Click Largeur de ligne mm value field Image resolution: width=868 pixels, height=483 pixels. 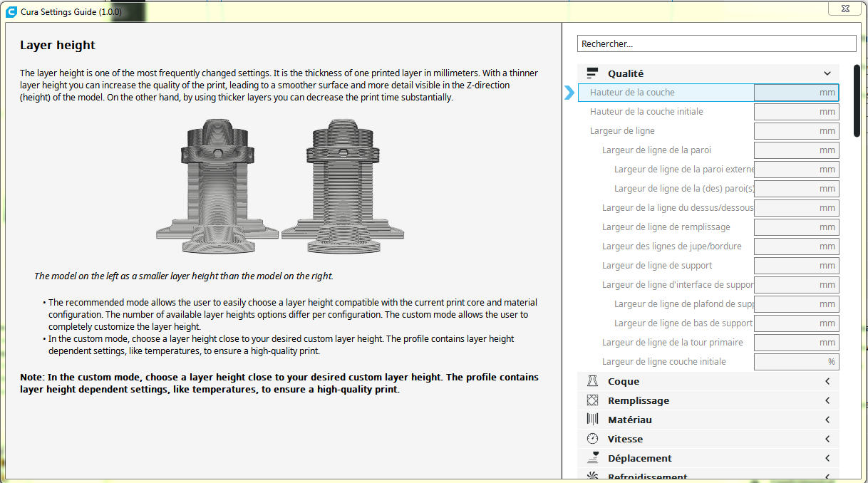[x=797, y=131]
